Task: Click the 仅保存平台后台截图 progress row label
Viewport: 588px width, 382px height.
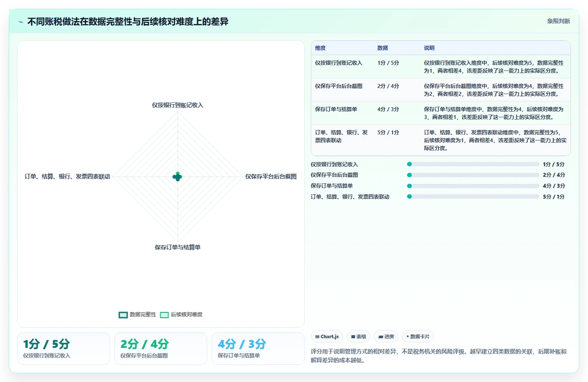Action: (334, 175)
